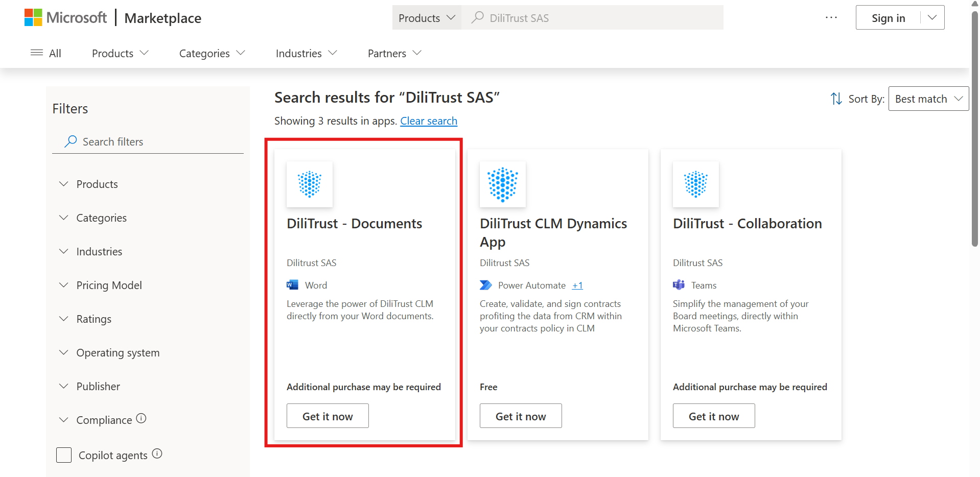Click the +1 more products link

click(577, 285)
